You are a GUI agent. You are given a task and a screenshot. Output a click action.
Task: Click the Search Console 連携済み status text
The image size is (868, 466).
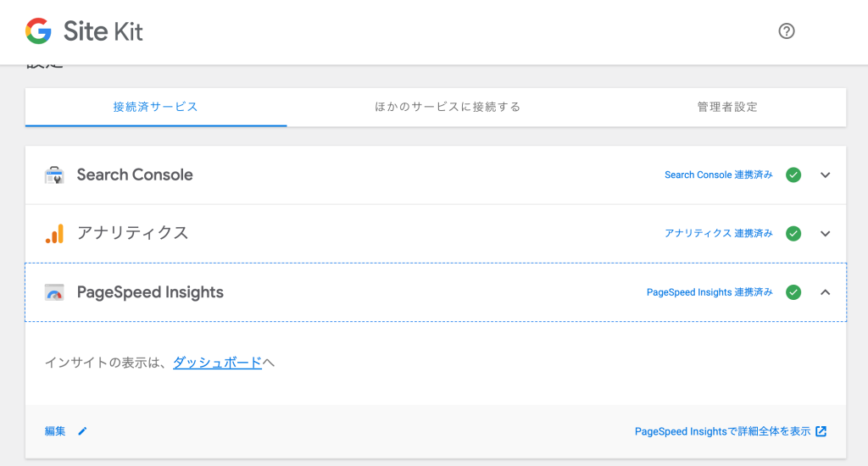tap(719, 175)
